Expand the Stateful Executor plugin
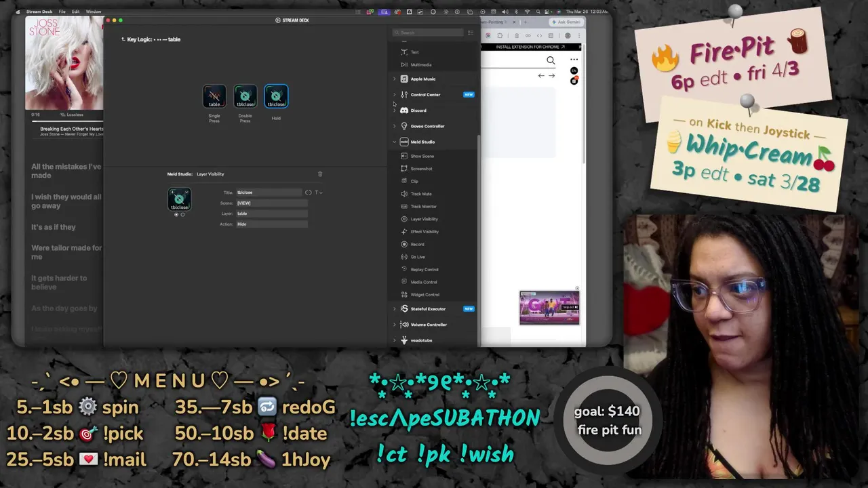Image resolution: width=868 pixels, height=488 pixels. tap(395, 309)
